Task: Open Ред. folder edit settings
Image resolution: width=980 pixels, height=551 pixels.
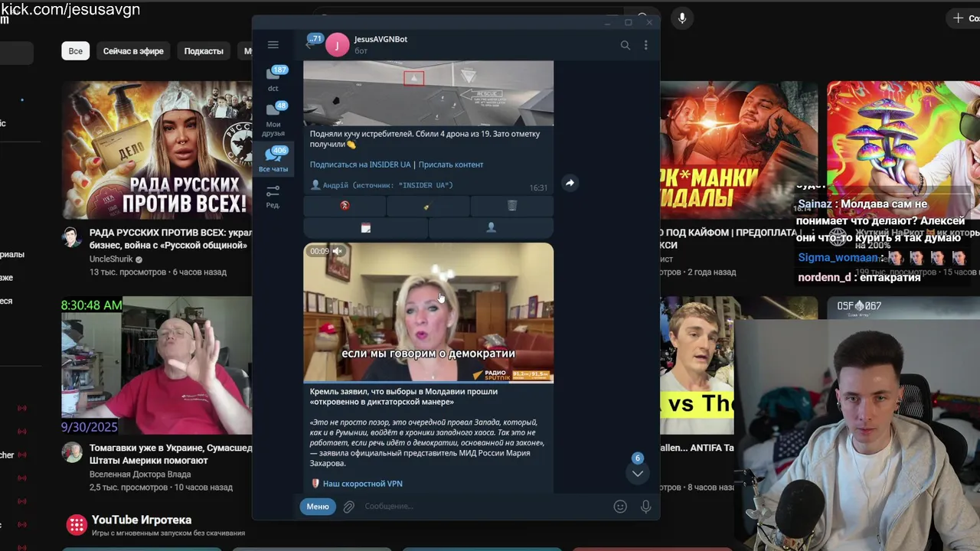Action: point(273,196)
